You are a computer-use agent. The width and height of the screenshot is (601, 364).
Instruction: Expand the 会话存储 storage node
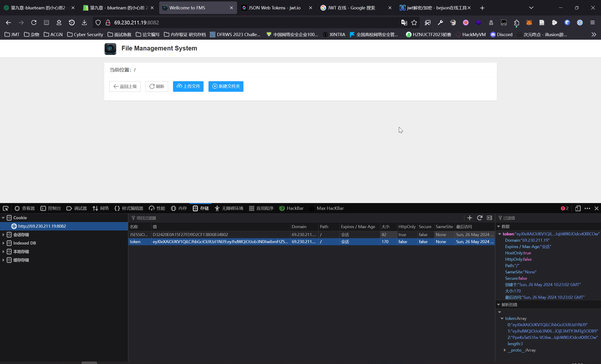[x=3, y=234]
